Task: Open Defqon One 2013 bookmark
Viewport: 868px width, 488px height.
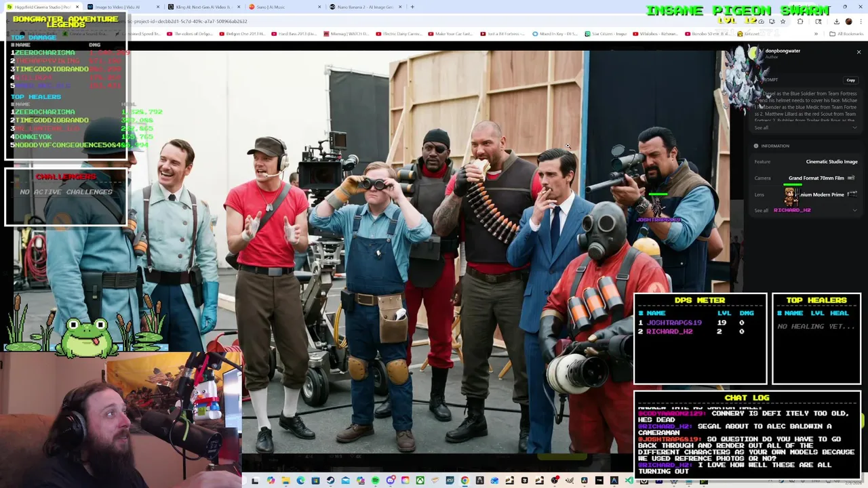Action: point(242,34)
